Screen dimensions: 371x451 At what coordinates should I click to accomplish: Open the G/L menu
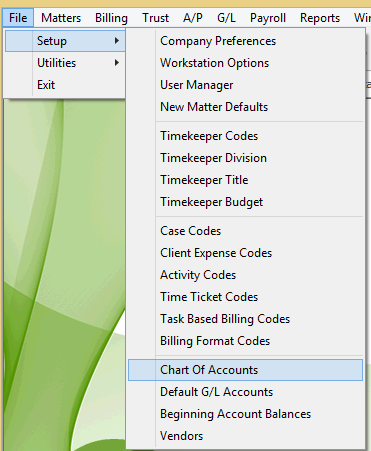[x=226, y=18]
